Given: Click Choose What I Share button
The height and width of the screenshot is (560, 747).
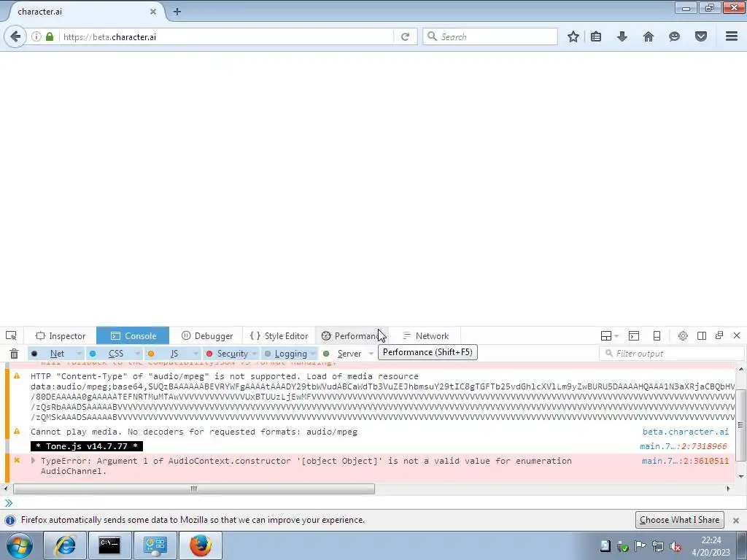Looking at the screenshot, I should coord(679,520).
